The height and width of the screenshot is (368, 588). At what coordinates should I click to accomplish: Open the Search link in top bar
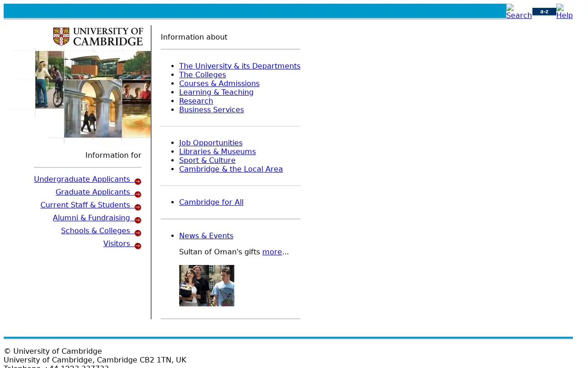[x=519, y=12]
